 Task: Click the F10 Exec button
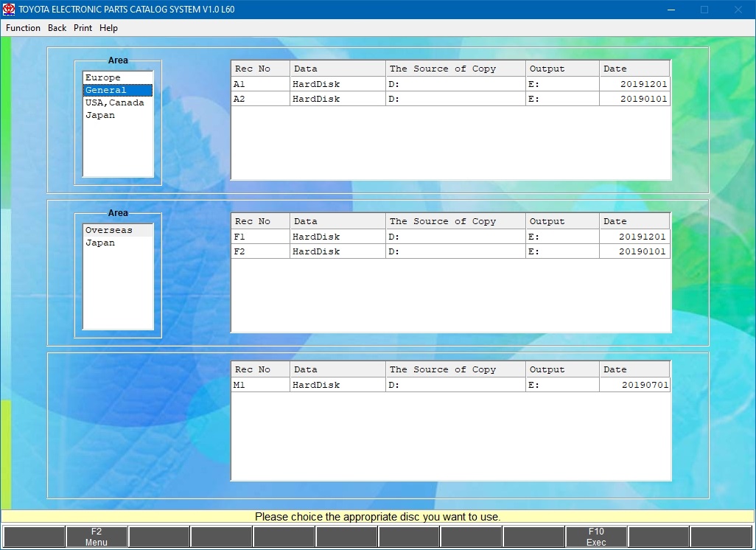click(x=596, y=537)
